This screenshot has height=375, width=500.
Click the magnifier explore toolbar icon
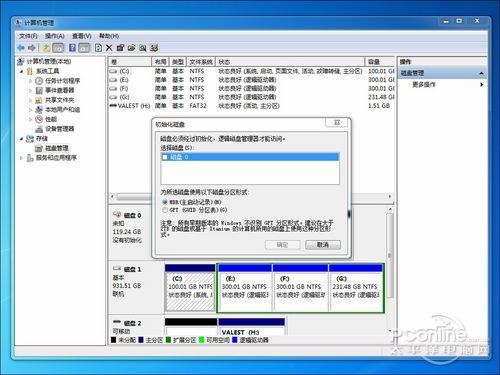143,48
